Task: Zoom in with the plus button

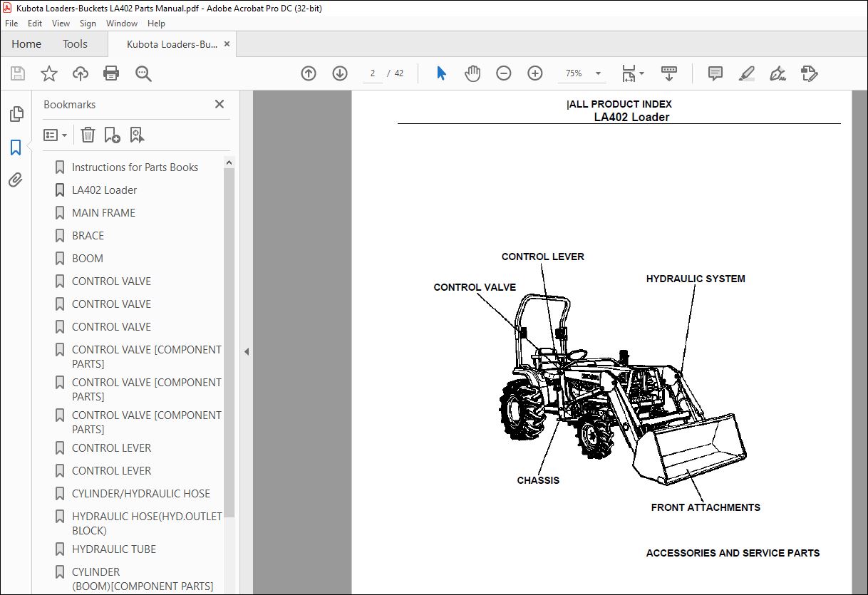Action: pyautogui.click(x=534, y=73)
